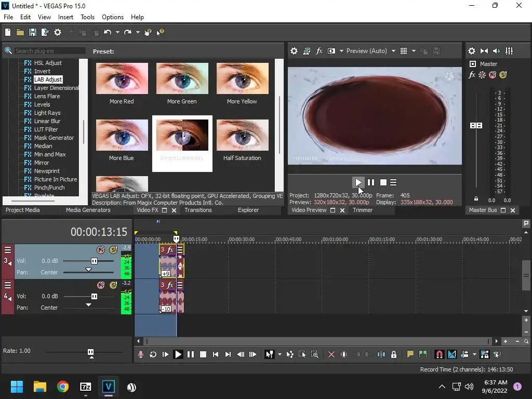The height and width of the screenshot is (399, 532).
Task: Adjust the playback Rate slider
Action: (90, 352)
